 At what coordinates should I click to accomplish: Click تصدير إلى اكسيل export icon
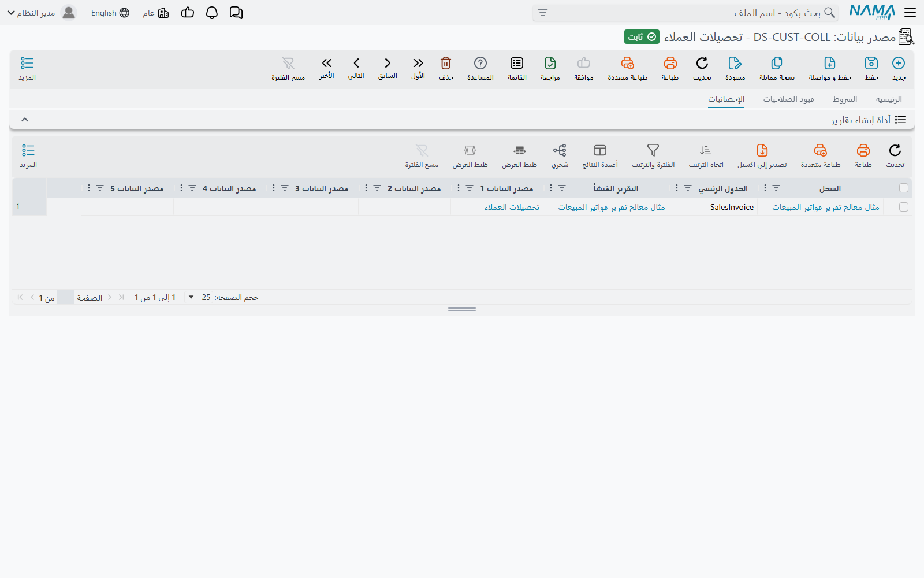pyautogui.click(x=762, y=150)
